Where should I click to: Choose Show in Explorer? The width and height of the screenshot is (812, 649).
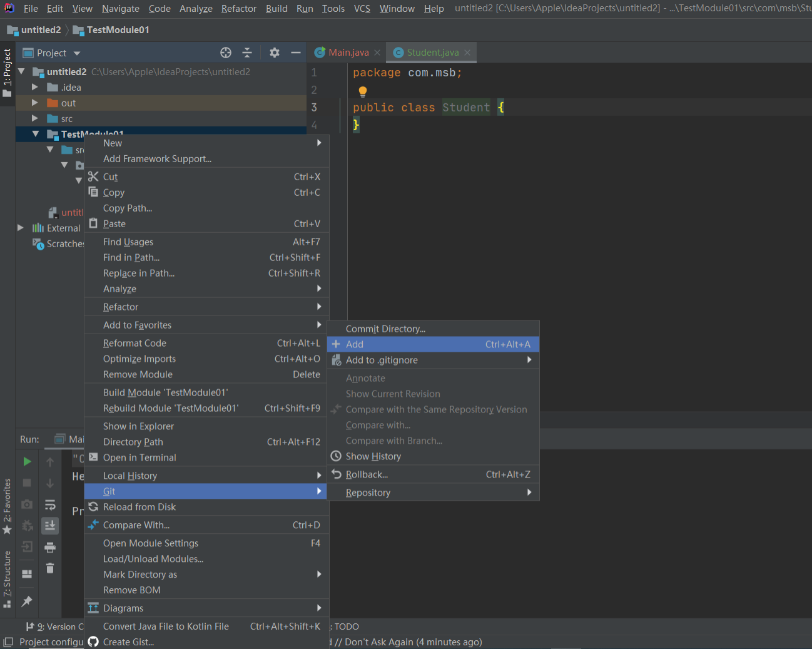pos(206,426)
